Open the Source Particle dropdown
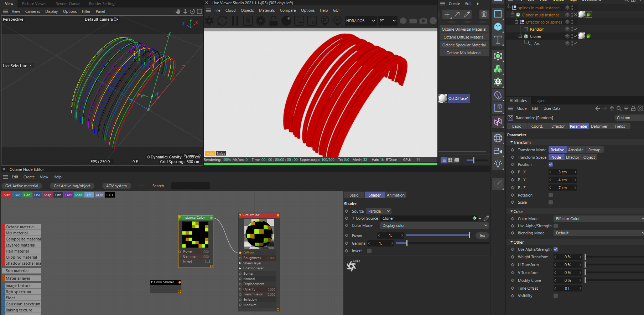 coord(379,211)
